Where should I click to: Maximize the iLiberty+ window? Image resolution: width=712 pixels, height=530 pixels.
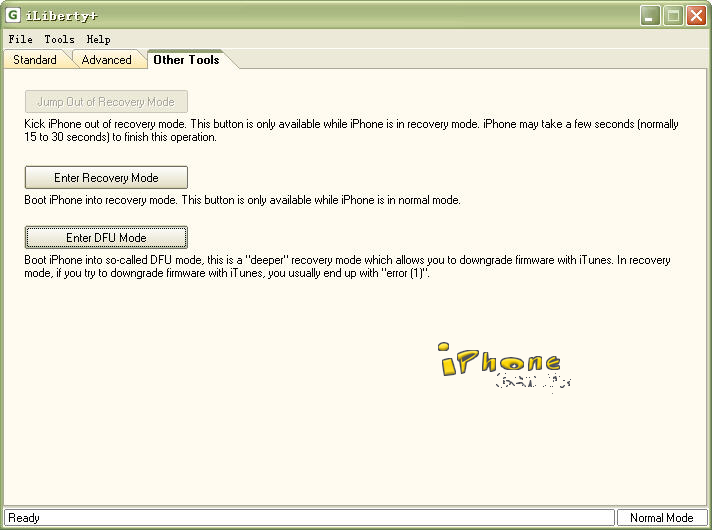(673, 16)
